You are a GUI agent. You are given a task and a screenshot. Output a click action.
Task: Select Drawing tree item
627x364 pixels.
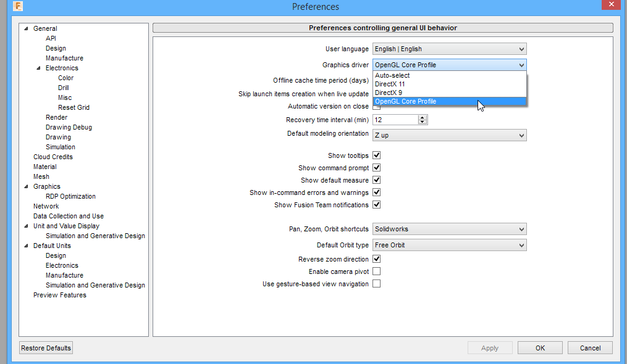pyautogui.click(x=58, y=137)
